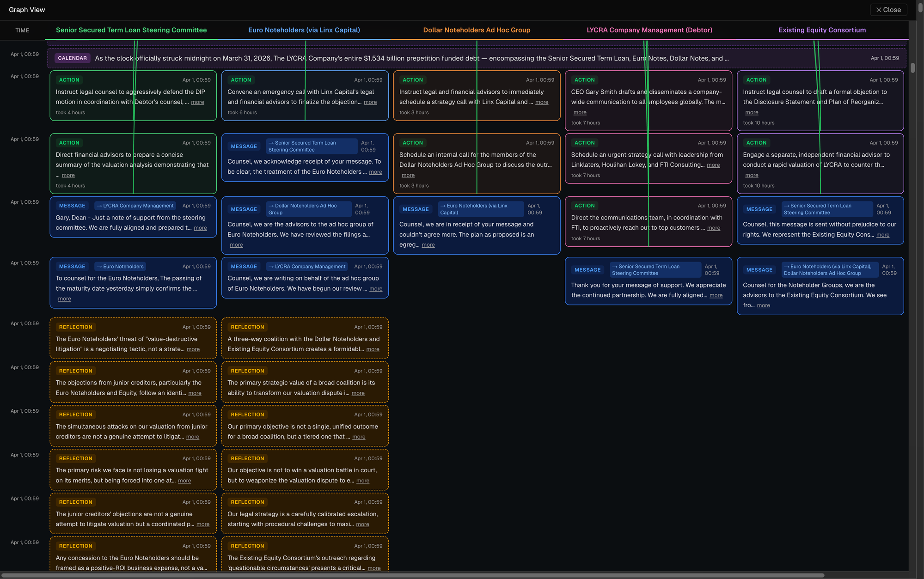Select Senior Secured Term Loan Steering Committee column header
This screenshot has width=924, height=579.
(131, 30)
